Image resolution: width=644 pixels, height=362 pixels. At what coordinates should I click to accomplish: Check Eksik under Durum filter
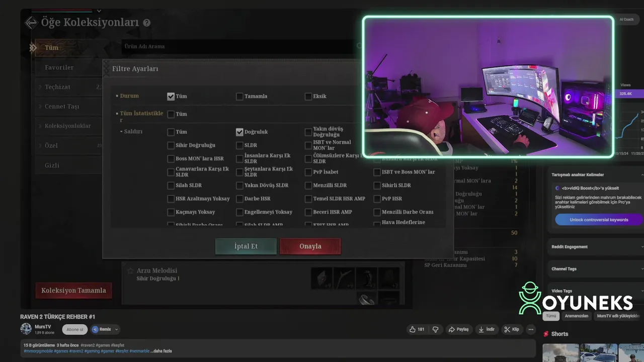[308, 96]
